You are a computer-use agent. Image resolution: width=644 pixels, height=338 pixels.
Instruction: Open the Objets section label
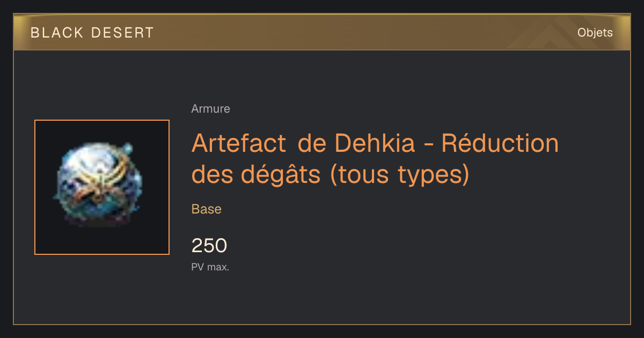(x=595, y=33)
